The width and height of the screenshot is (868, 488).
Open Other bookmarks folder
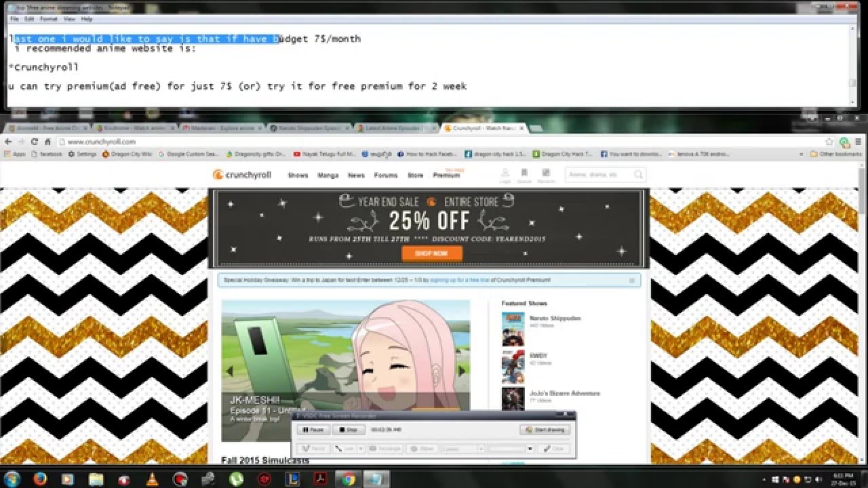(837, 154)
